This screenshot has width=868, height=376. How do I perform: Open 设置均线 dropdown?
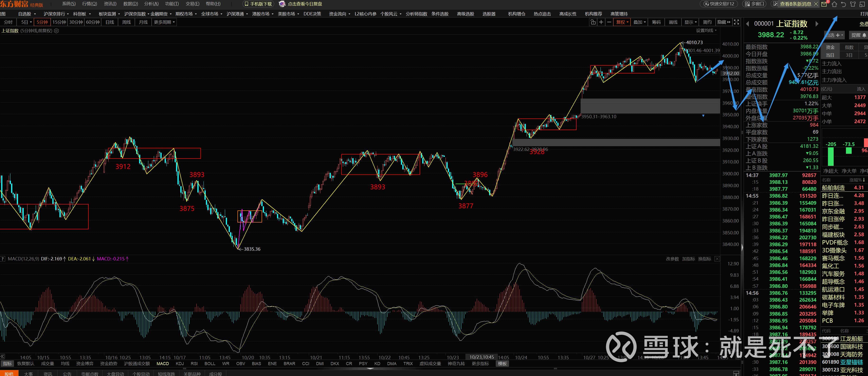coord(706,31)
